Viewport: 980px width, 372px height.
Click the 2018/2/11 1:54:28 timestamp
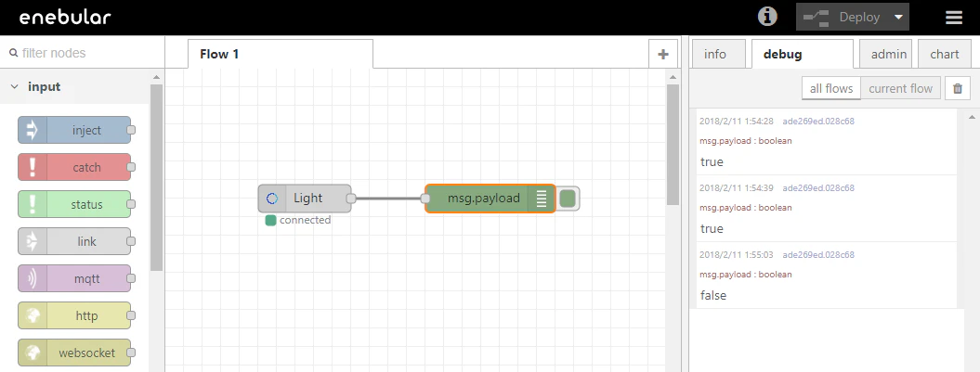737,122
